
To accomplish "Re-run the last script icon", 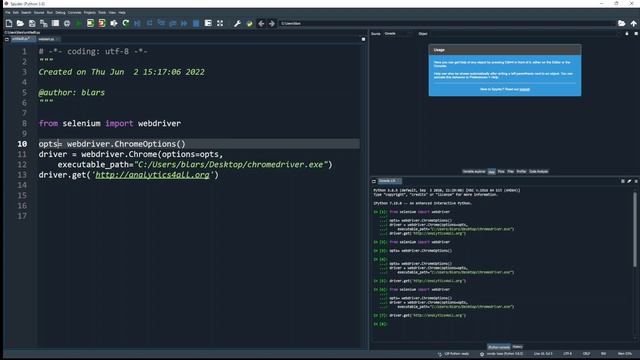I will pos(126,23).
